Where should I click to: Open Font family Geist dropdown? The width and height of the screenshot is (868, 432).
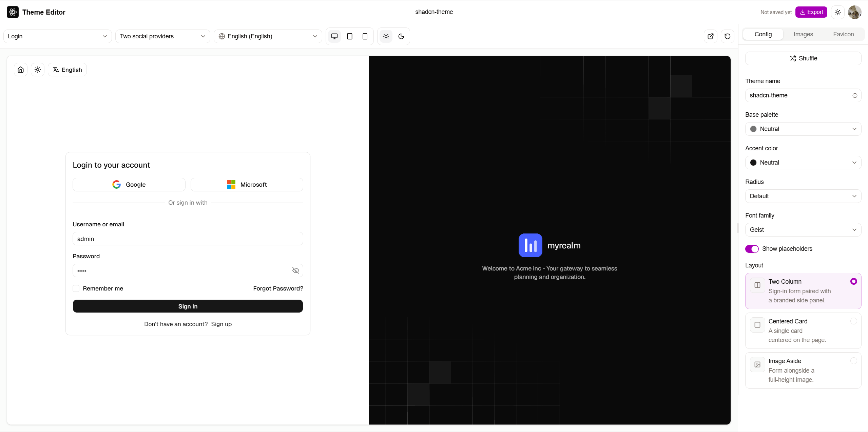[803, 230]
